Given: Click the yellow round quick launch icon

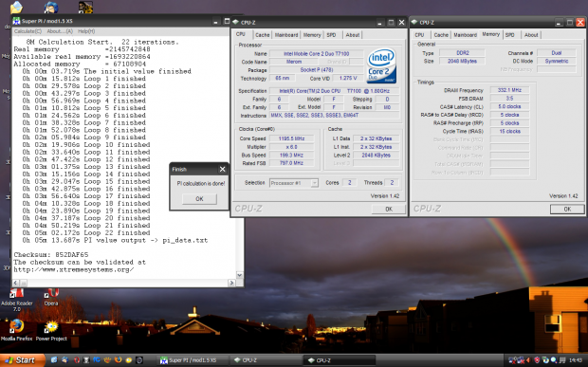Looking at the screenshot, I should pos(129,360).
